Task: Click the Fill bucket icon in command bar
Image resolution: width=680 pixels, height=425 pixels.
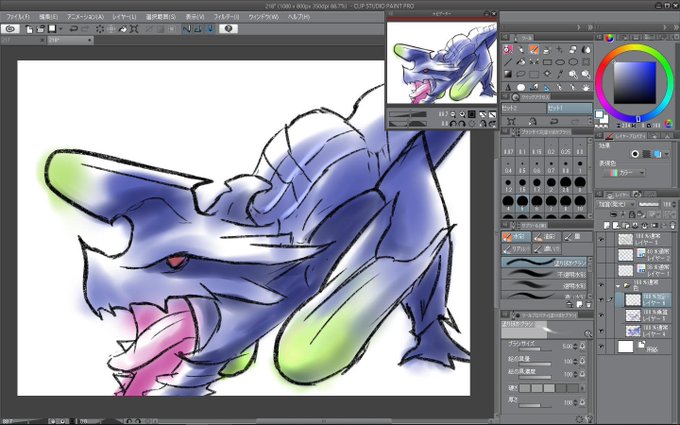Action: (x=123, y=29)
